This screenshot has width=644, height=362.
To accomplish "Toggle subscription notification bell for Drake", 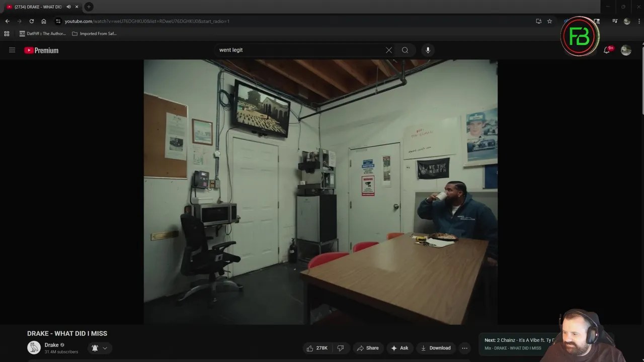I will pyautogui.click(x=95, y=348).
